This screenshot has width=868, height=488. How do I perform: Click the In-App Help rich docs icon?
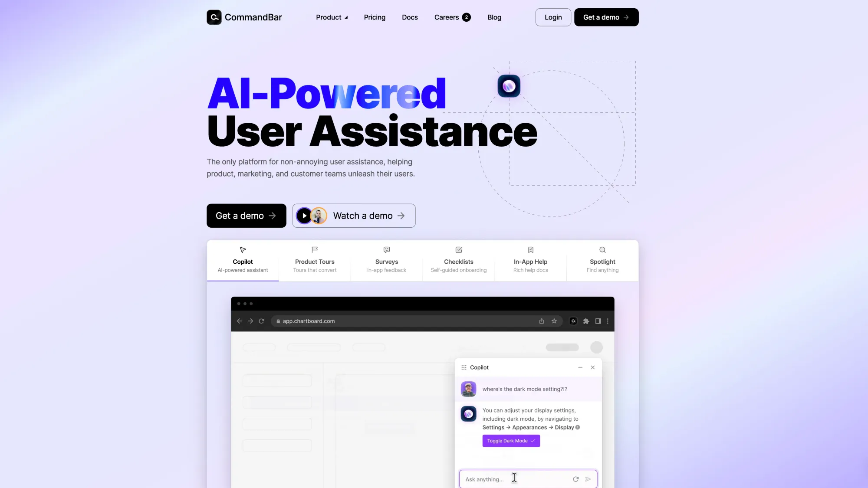click(531, 250)
